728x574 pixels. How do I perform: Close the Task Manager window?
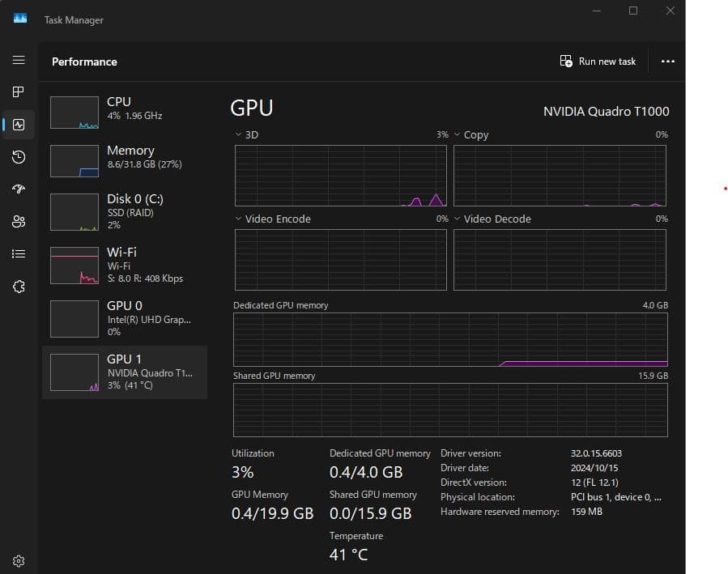click(671, 11)
